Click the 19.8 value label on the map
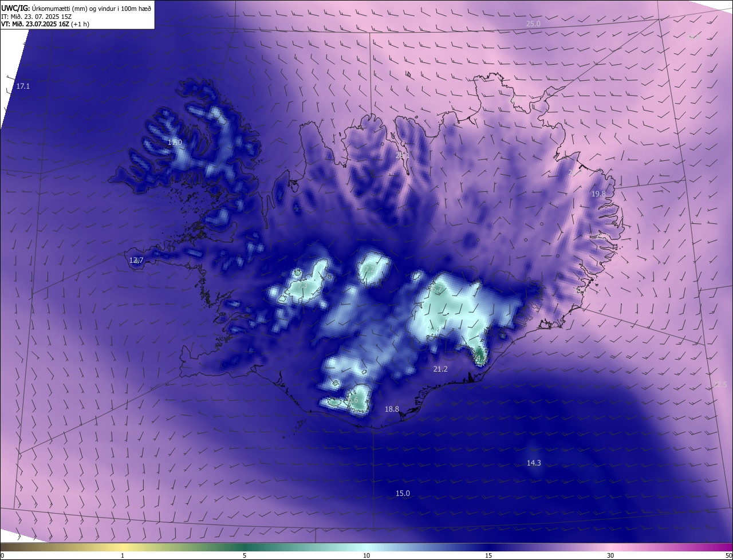733x560 pixels. pos(598,194)
